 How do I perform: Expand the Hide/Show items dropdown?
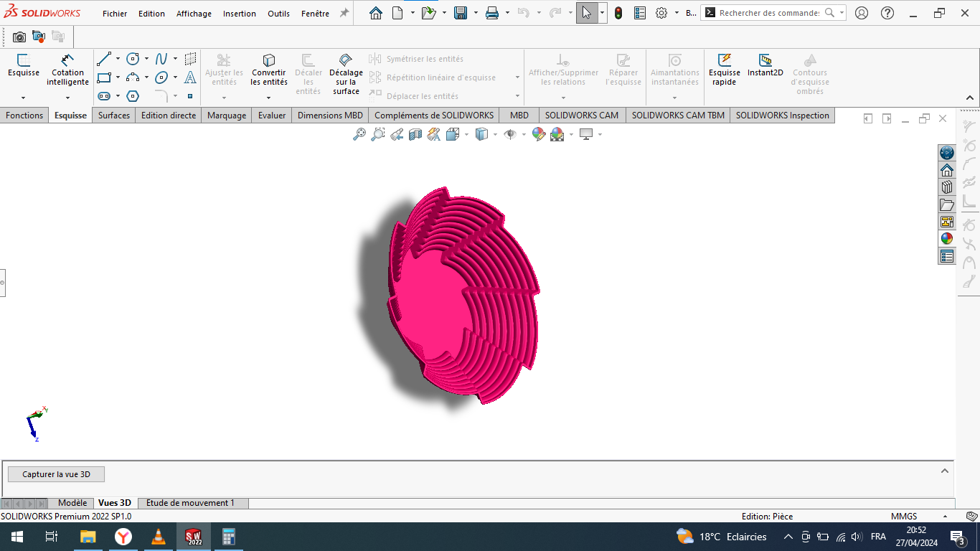524,134
